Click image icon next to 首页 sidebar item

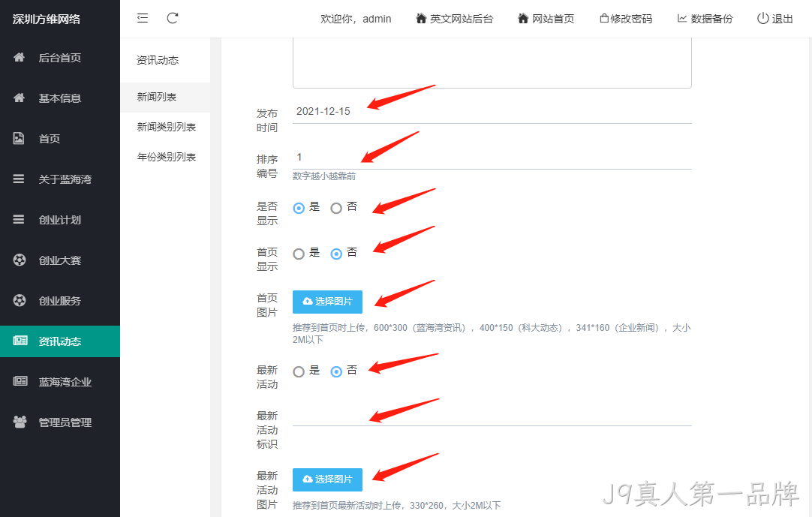pos(19,138)
